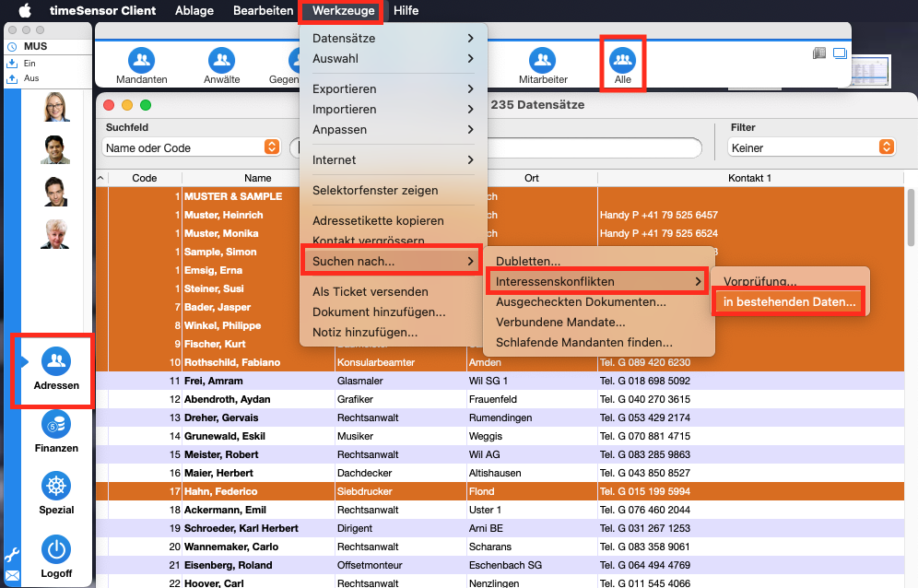Open the Filter Keiner dropdown

[x=812, y=147]
